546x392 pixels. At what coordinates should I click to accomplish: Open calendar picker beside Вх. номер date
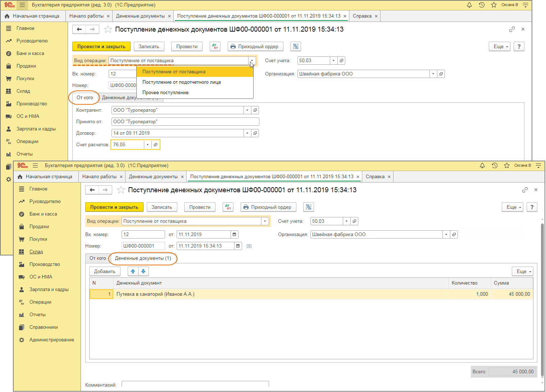point(235,235)
